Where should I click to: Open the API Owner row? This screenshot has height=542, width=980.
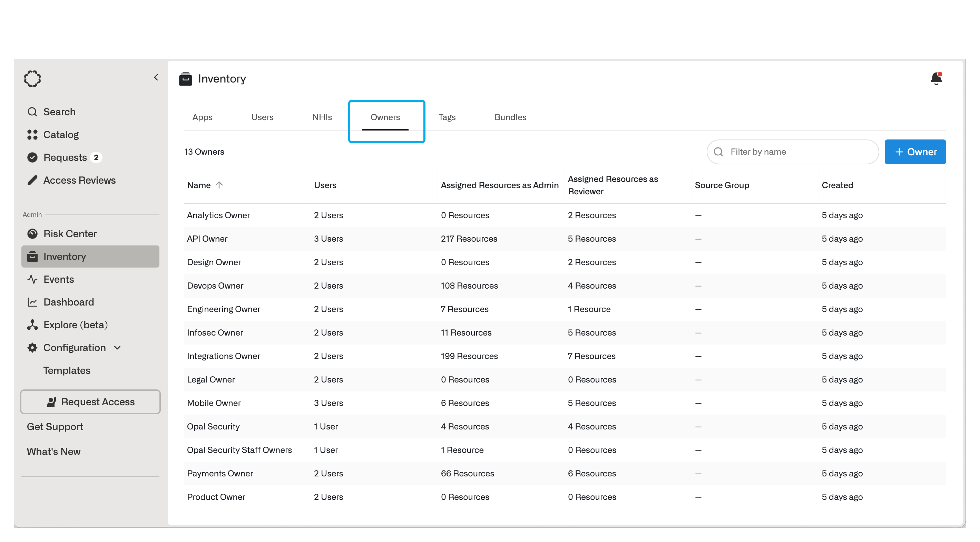[x=207, y=239]
